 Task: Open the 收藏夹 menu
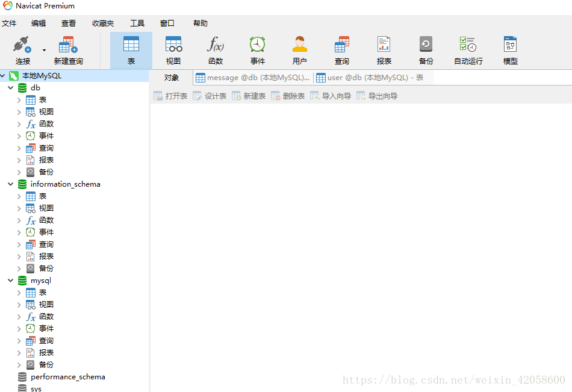[103, 23]
